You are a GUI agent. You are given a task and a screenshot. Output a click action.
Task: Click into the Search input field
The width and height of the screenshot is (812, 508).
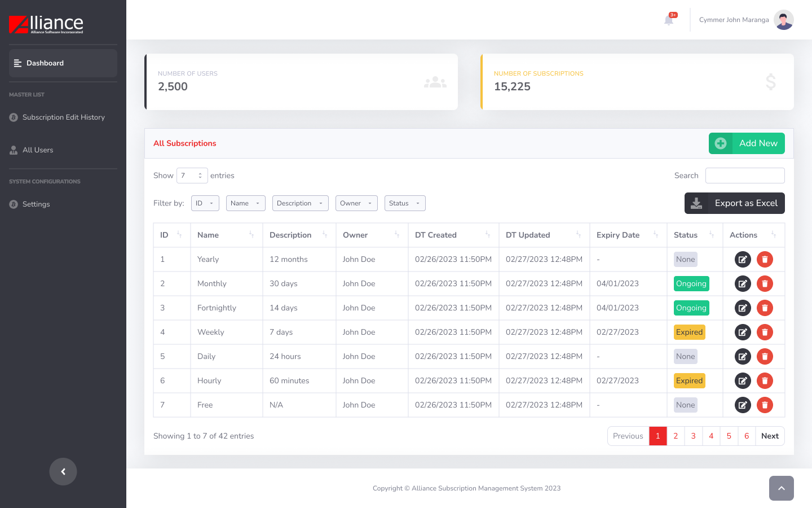[x=744, y=176]
